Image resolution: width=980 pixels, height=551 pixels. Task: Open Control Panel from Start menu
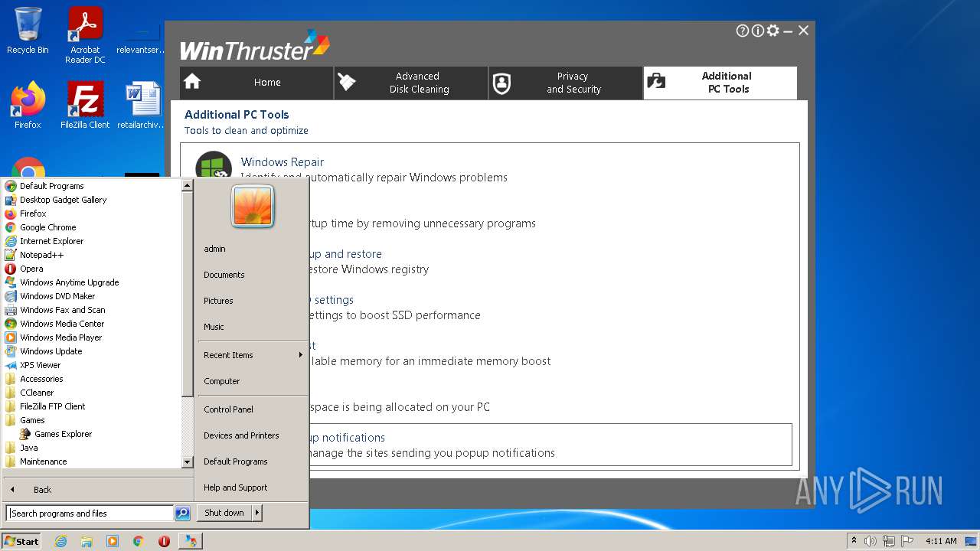[228, 409]
